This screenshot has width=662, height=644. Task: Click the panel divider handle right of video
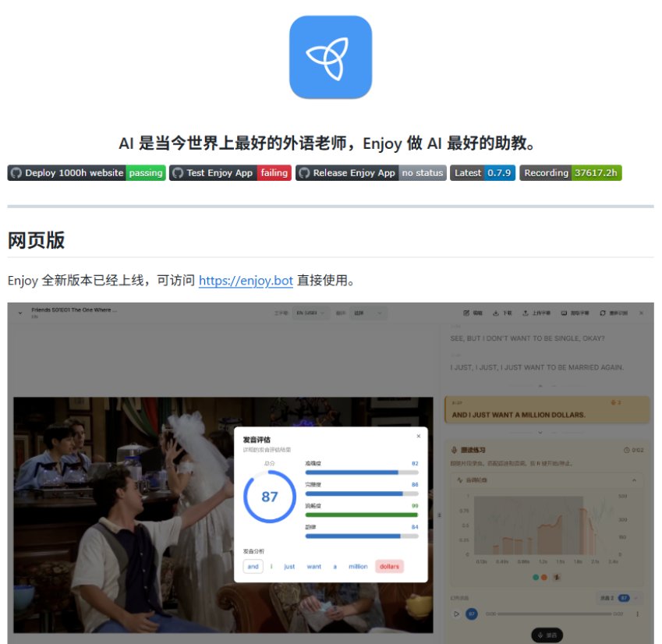(439, 515)
